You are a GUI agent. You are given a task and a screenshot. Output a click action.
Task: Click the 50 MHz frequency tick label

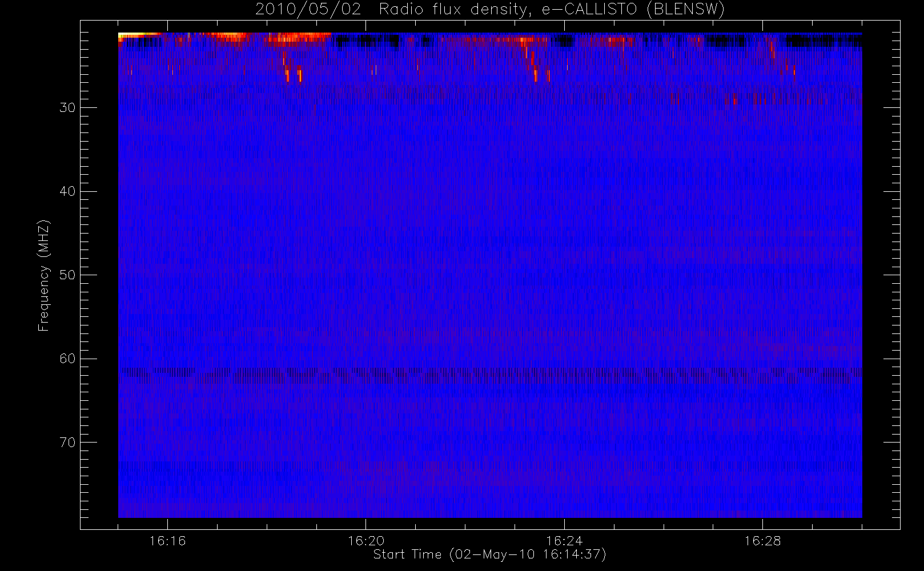pos(67,275)
